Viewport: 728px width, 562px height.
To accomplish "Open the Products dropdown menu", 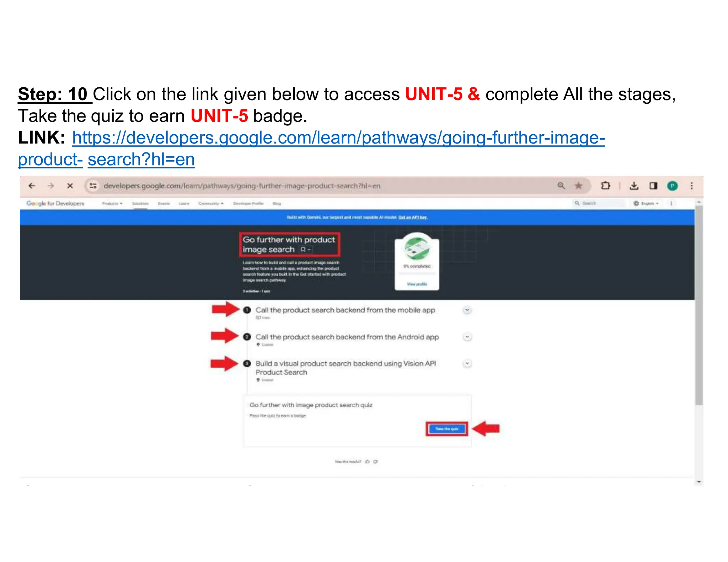I will tap(112, 204).
